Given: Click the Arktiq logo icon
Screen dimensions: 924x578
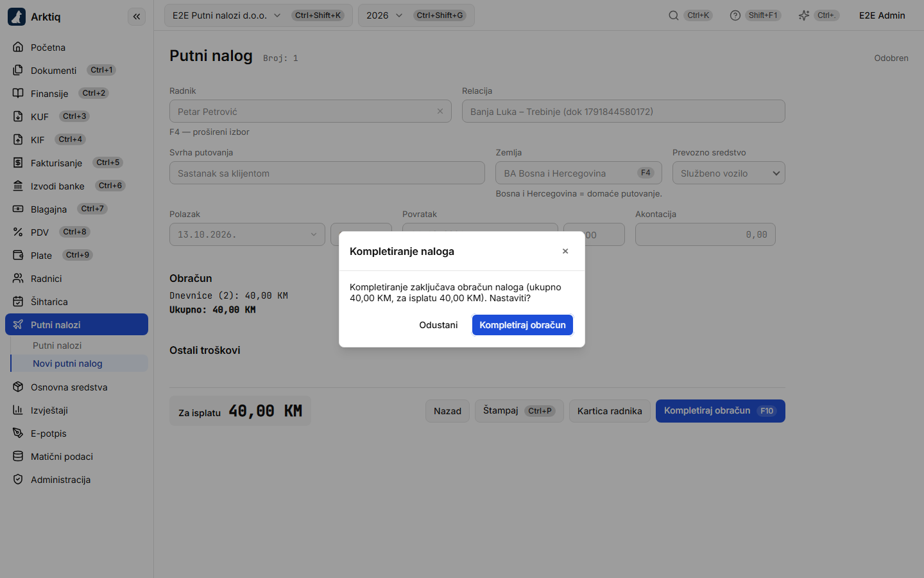Looking at the screenshot, I should 17,17.
